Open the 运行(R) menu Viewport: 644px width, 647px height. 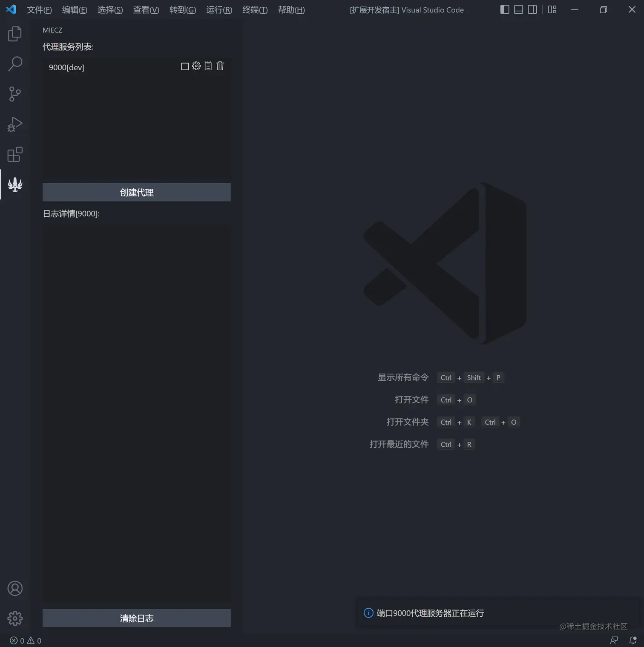[219, 10]
